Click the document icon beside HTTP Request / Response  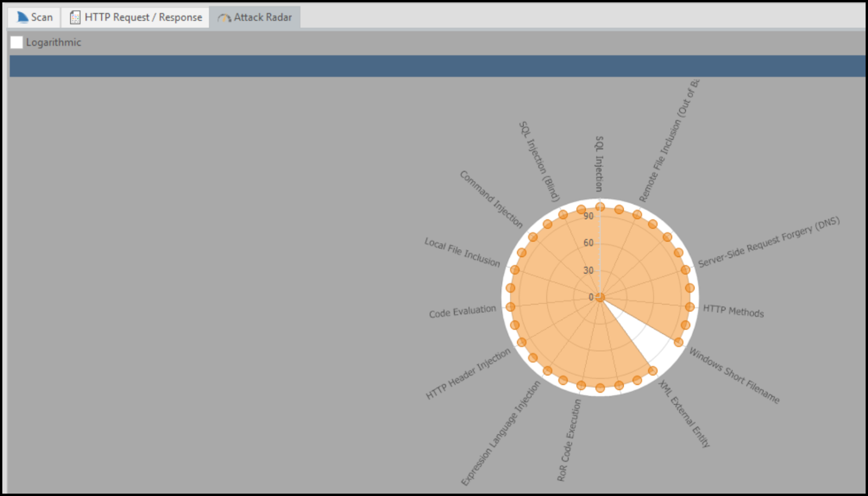pos(74,17)
